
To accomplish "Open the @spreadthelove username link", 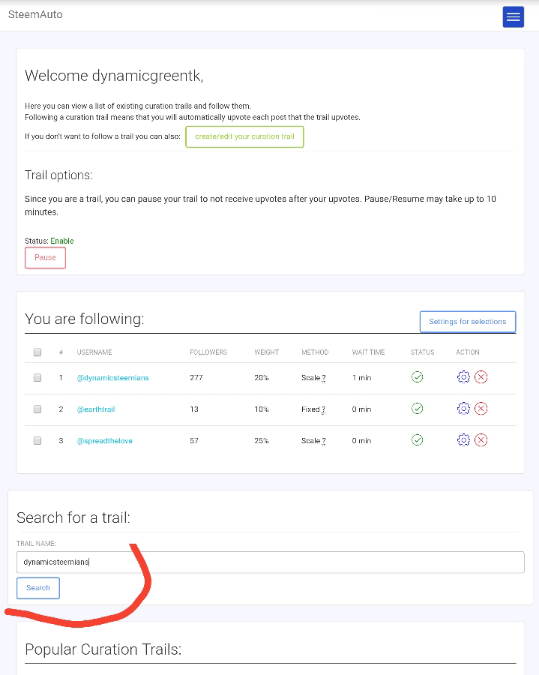I will coord(105,441).
